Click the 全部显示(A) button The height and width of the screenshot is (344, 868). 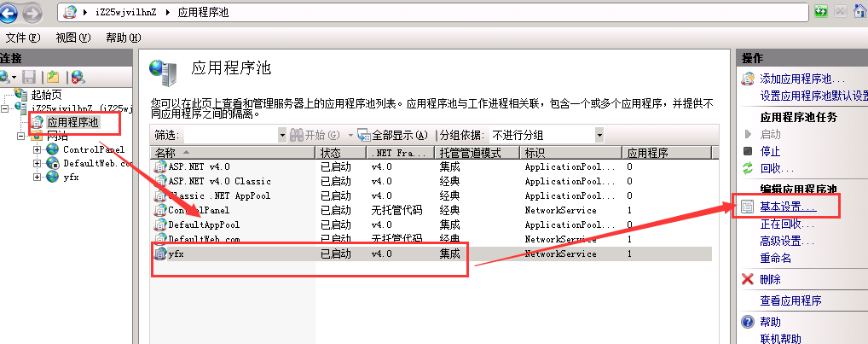tap(394, 135)
